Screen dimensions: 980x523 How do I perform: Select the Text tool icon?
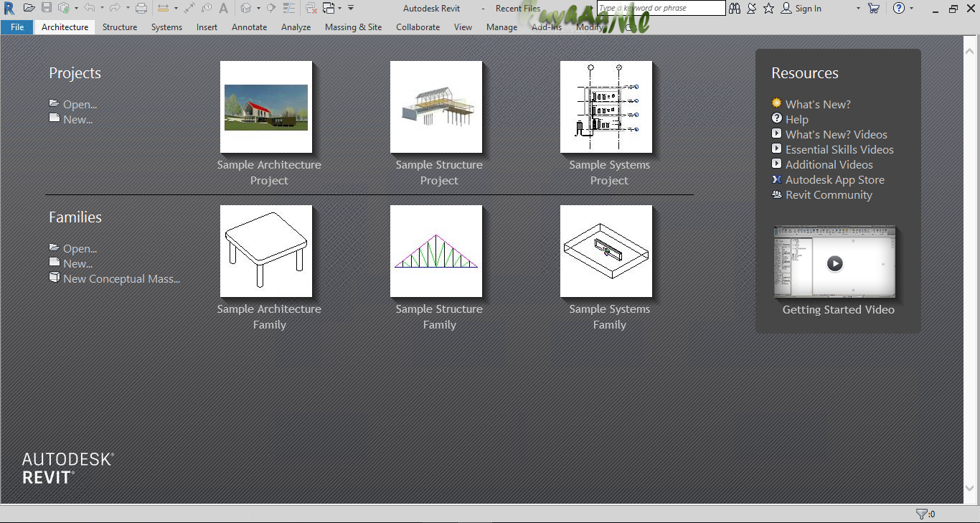(x=224, y=8)
